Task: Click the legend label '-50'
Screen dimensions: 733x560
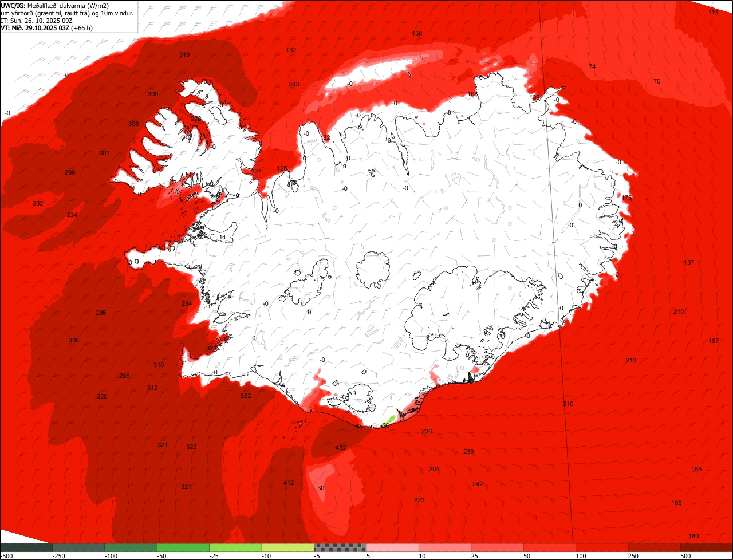Action: (x=161, y=556)
